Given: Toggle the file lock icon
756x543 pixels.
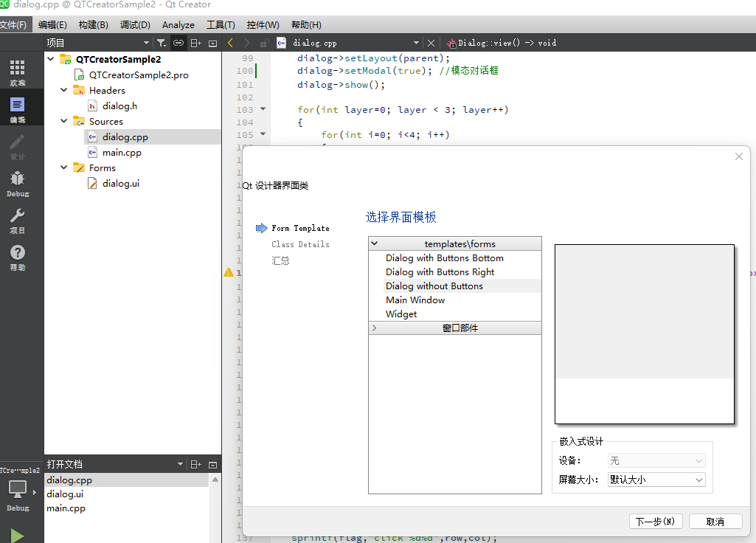Looking at the screenshot, I should tap(264, 43).
